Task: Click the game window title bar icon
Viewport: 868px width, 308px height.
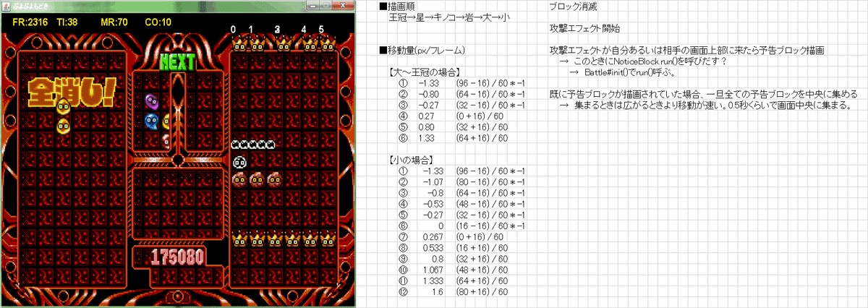Action: (7, 6)
